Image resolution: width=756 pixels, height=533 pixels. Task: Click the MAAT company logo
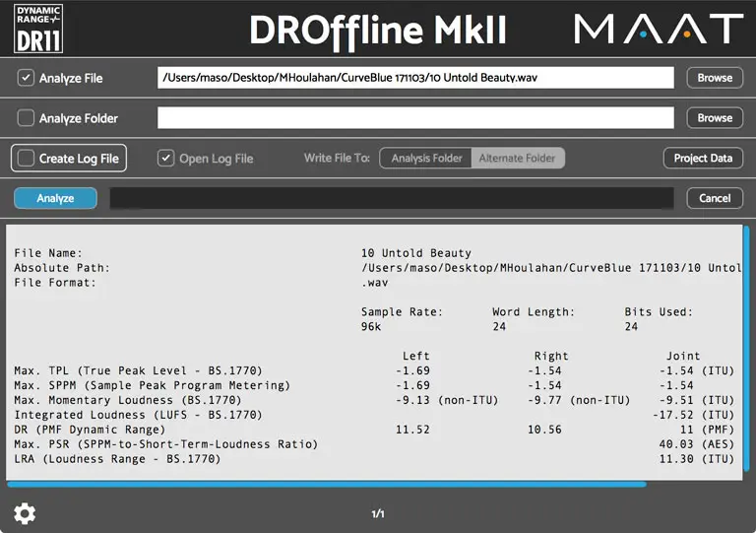(x=659, y=29)
